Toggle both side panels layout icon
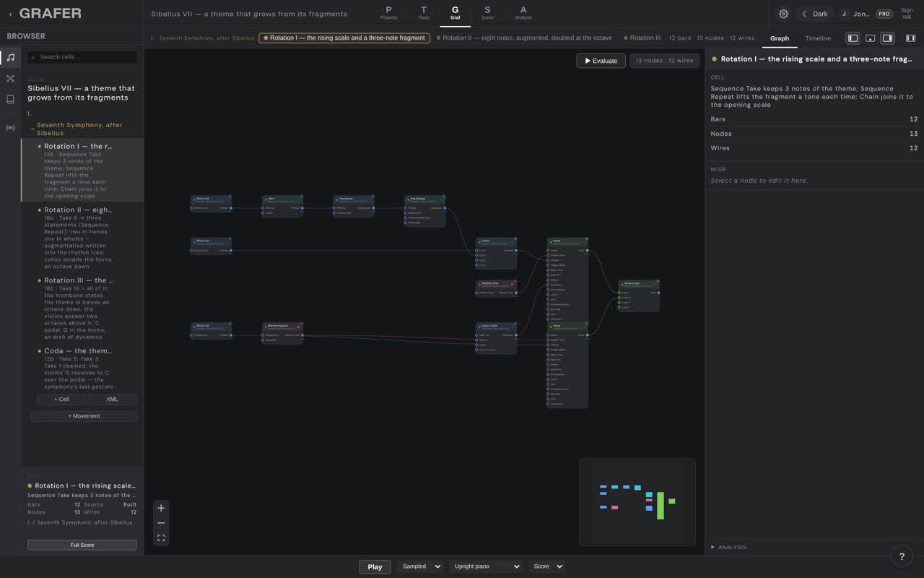The height and width of the screenshot is (578, 924). click(x=910, y=38)
